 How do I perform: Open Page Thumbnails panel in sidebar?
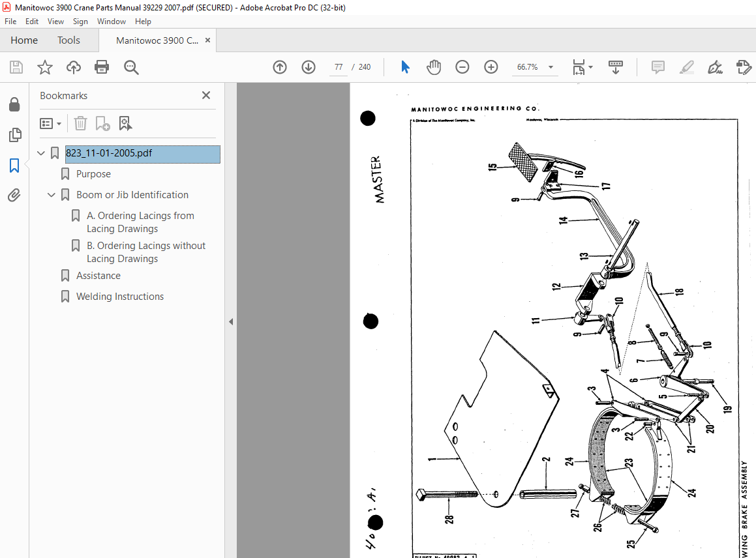coord(15,135)
